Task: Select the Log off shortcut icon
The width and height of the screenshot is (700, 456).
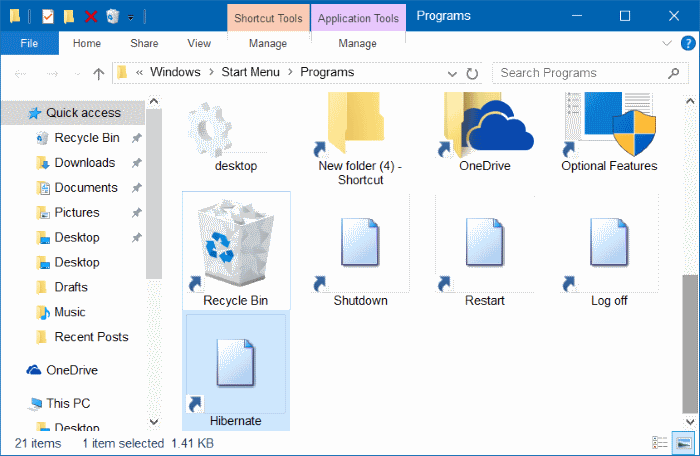Action: [609, 242]
